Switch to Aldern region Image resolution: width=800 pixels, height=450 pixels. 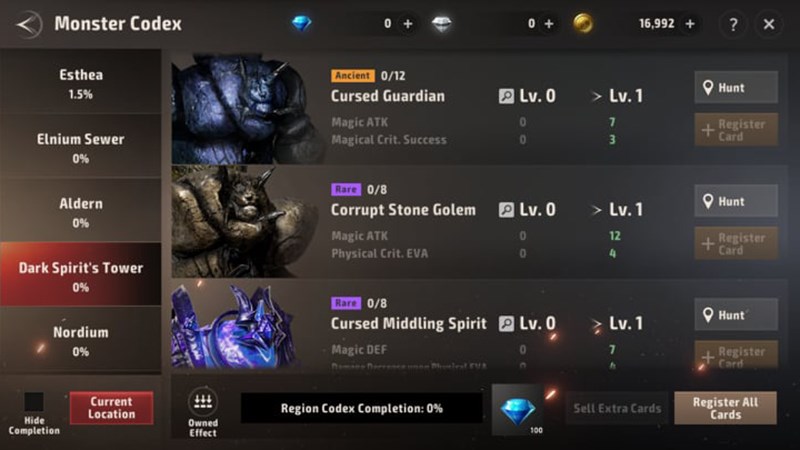(x=81, y=211)
